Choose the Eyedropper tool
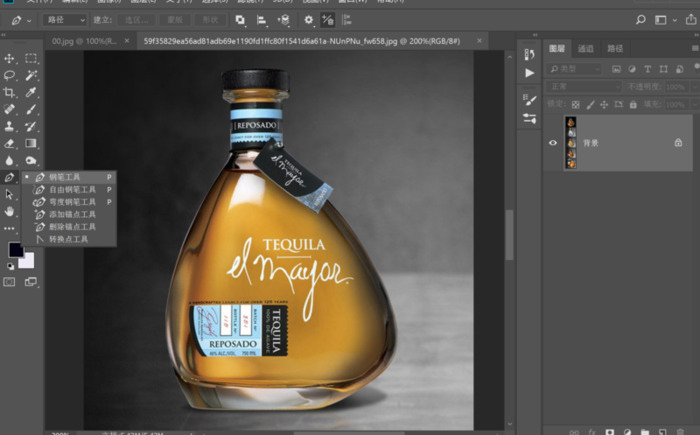Screen dimensions: 700x435 click(x=31, y=92)
